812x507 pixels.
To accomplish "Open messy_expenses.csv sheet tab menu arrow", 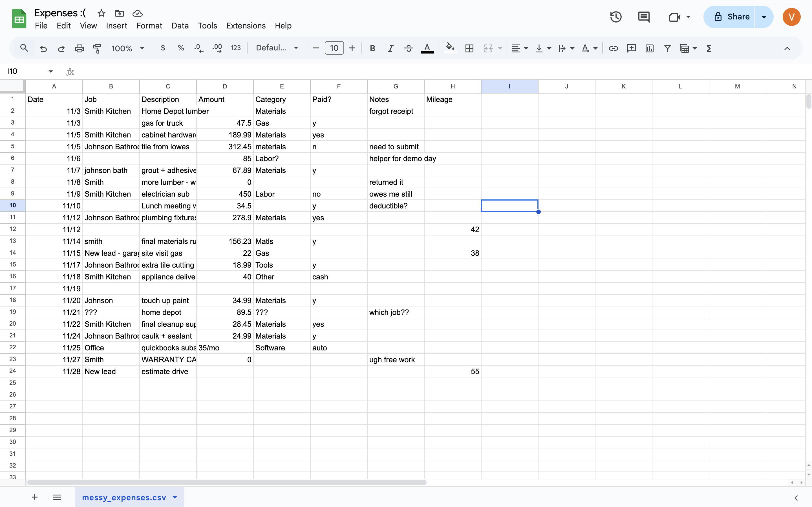I will (x=175, y=497).
